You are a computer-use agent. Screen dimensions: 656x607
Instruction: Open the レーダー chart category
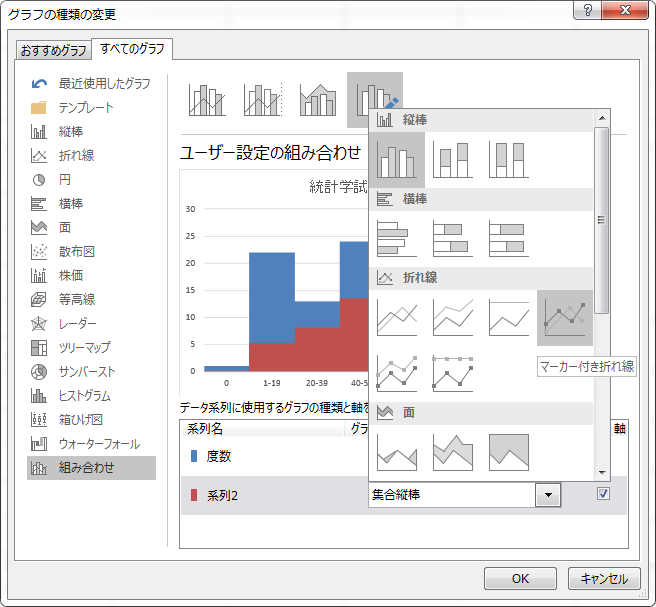click(91, 323)
